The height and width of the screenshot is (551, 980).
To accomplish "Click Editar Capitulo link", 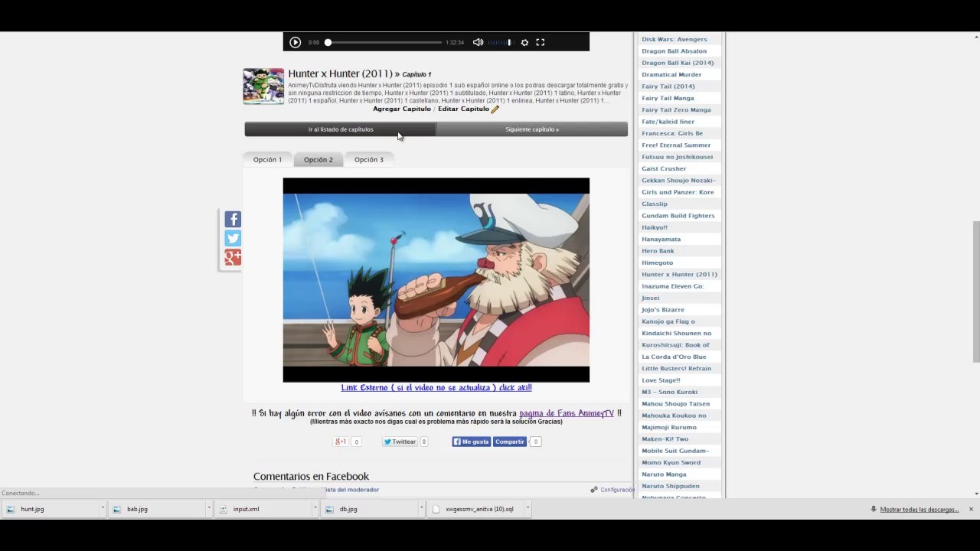I will pos(463,109).
